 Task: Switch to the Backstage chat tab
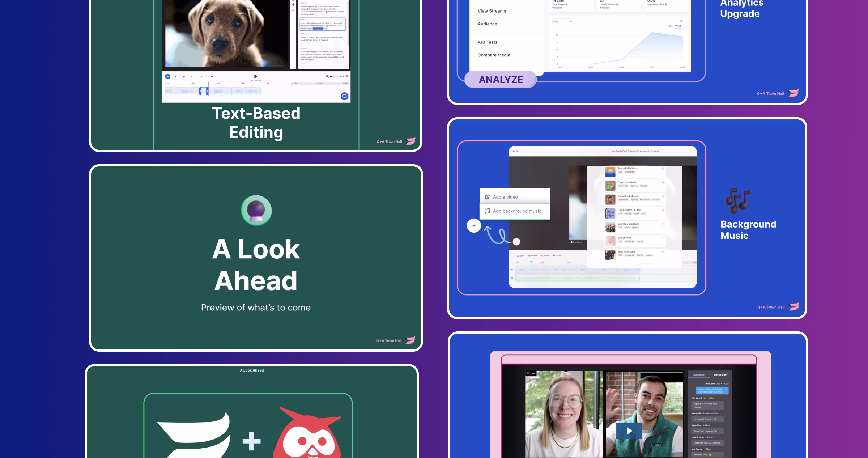[x=720, y=375]
